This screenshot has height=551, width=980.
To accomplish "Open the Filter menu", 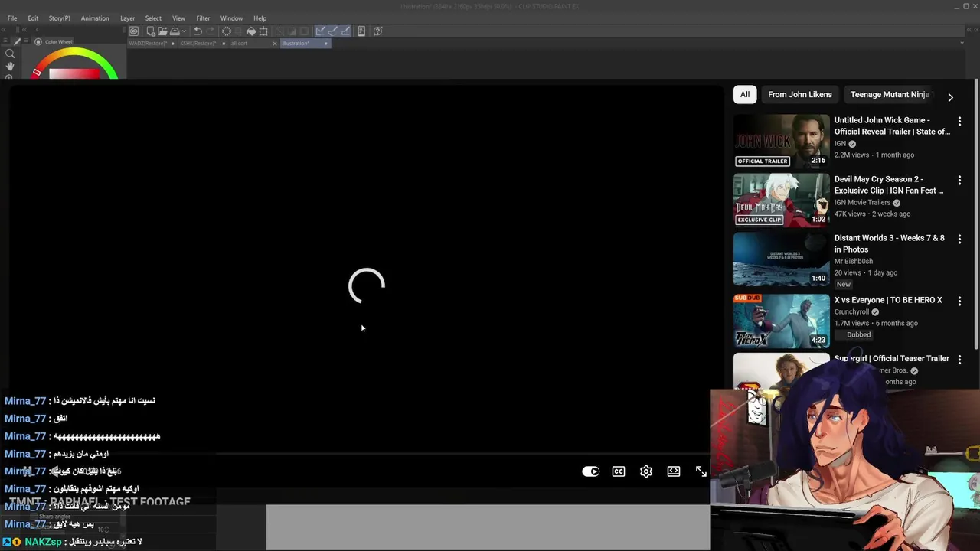I will pos(203,18).
